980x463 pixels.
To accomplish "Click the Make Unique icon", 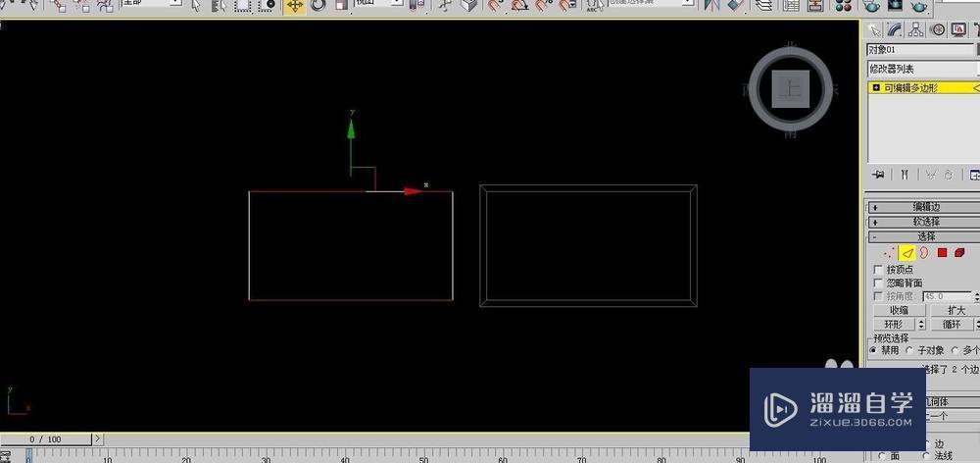I will coord(930,175).
